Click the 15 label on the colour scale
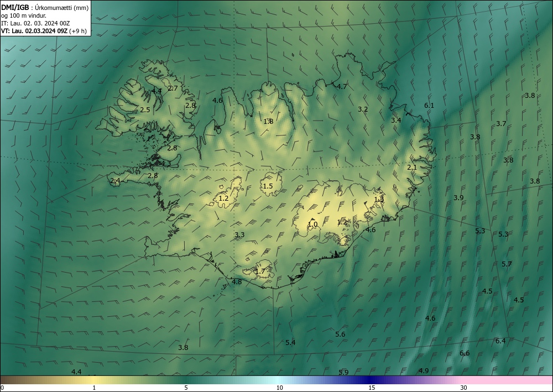Screen dimensions: 553x392 click(372, 388)
